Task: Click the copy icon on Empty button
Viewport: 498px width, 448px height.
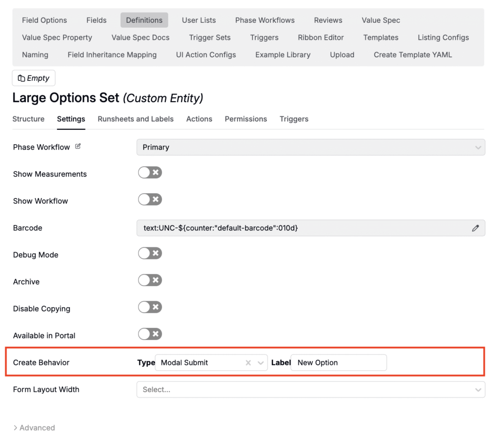Action: (21, 78)
